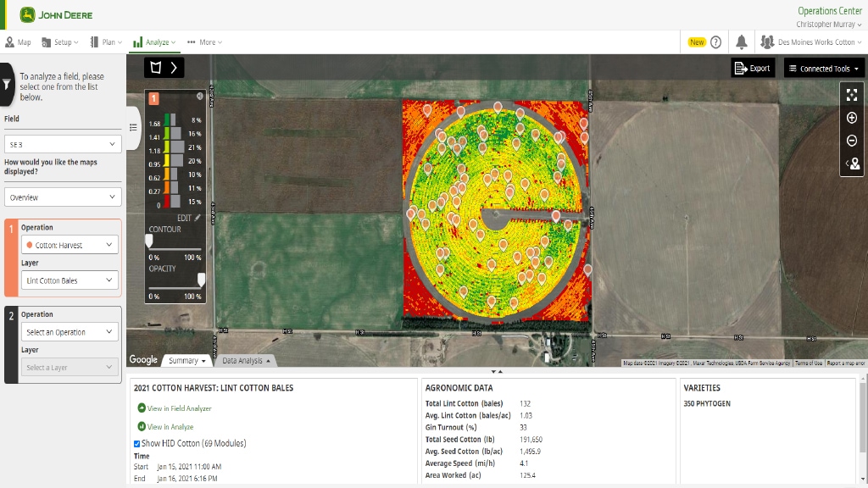The width and height of the screenshot is (868, 488).
Task: Click the Export button
Action: (x=753, y=69)
